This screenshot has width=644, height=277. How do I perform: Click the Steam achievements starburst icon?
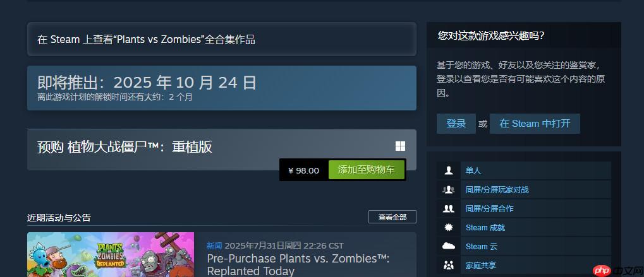tap(449, 227)
